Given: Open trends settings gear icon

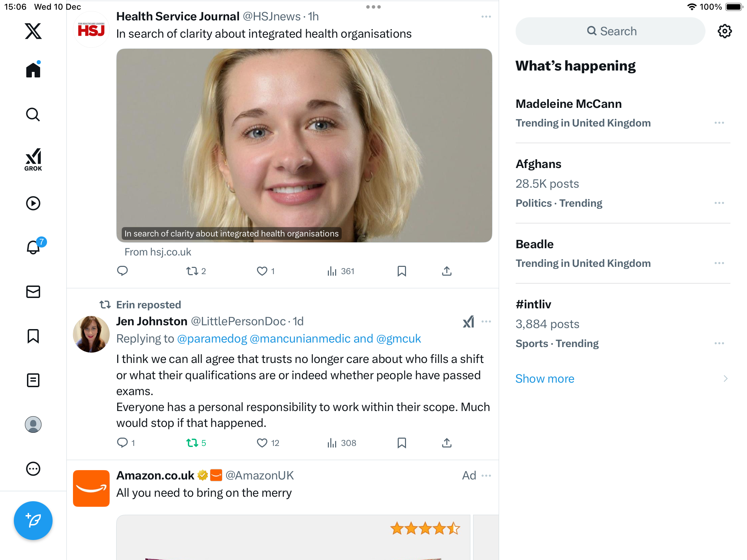Looking at the screenshot, I should pyautogui.click(x=725, y=31).
